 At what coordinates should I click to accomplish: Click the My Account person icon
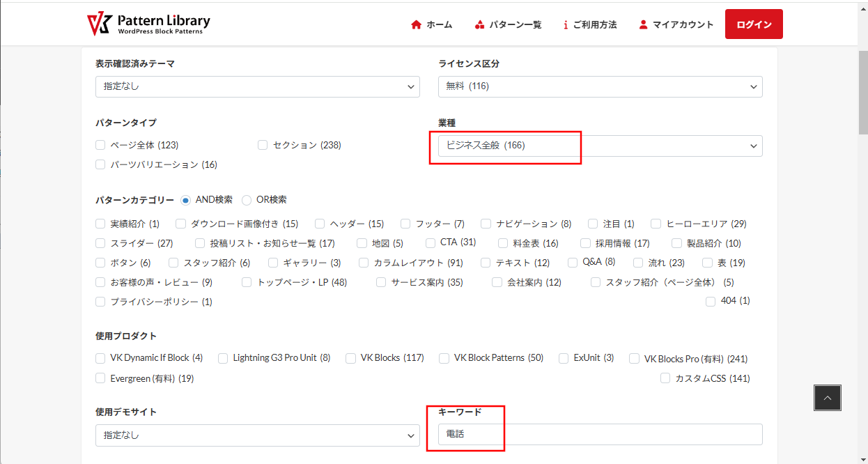[643, 24]
